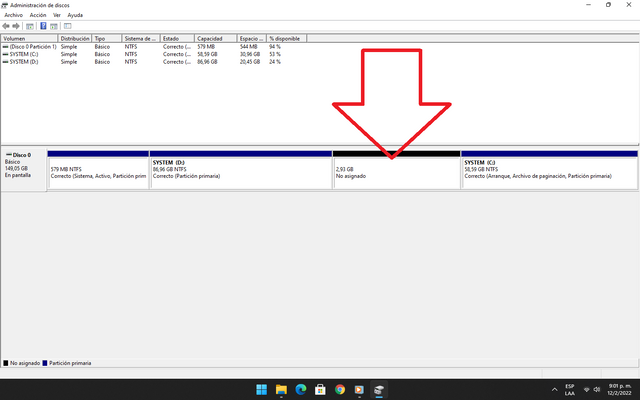Click the Disk Management taskbar icon
The image size is (640, 400).
[x=379, y=389]
